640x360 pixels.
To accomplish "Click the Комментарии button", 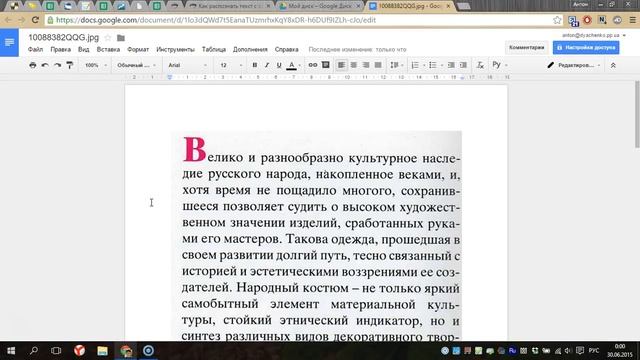I will tap(527, 47).
